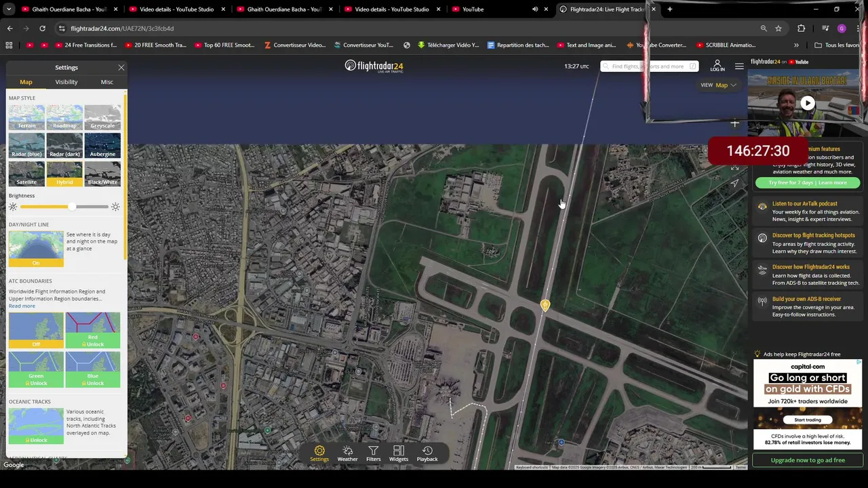
Task: Open the Filters tool
Action: point(373,453)
